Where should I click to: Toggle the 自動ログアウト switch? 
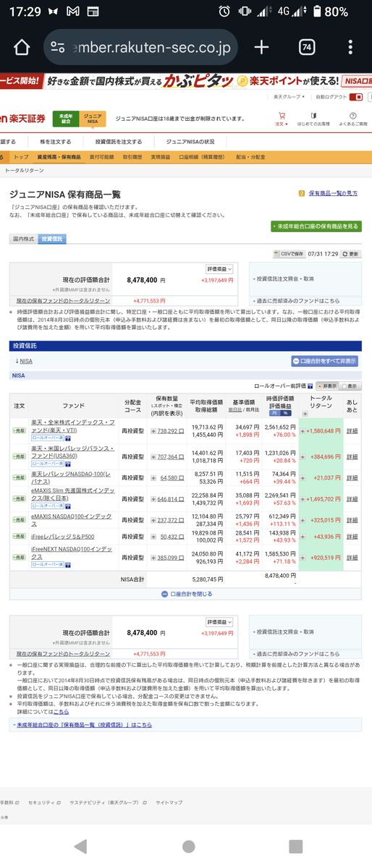[x=356, y=96]
